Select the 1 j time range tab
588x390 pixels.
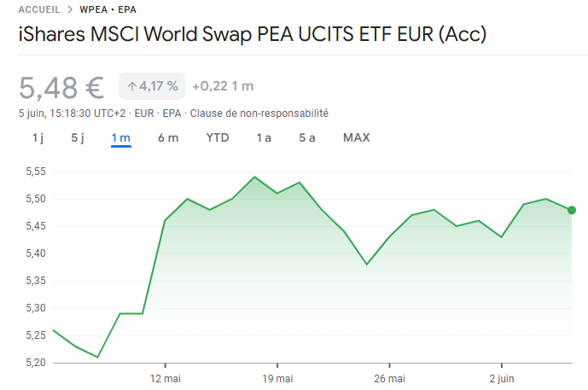pyautogui.click(x=38, y=137)
